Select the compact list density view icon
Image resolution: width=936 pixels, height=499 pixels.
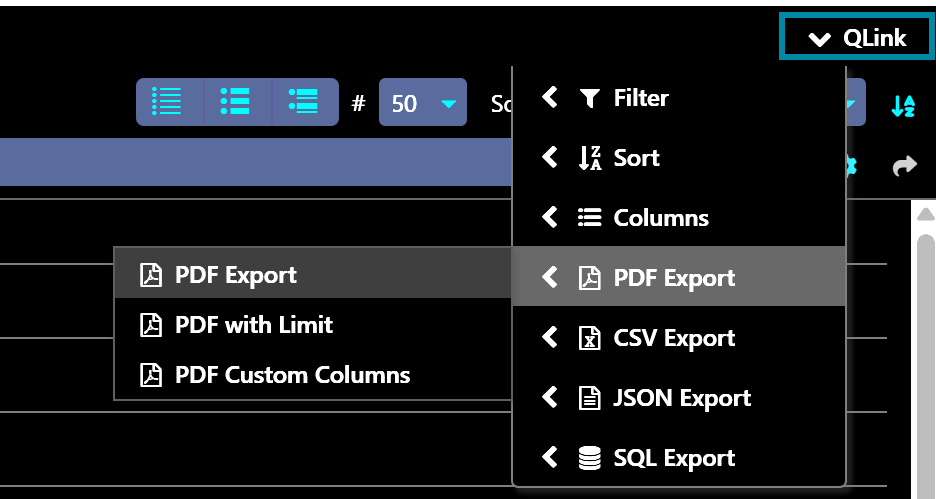(x=168, y=102)
